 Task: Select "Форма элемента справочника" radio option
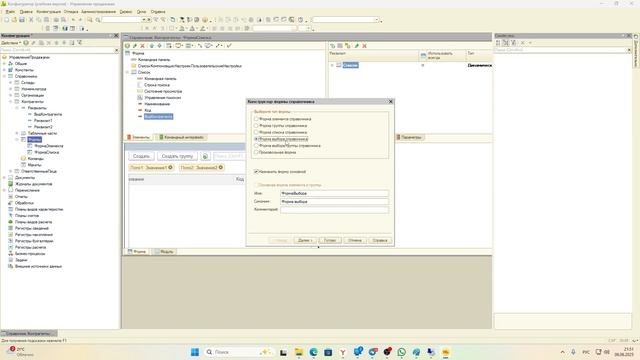[282, 119]
